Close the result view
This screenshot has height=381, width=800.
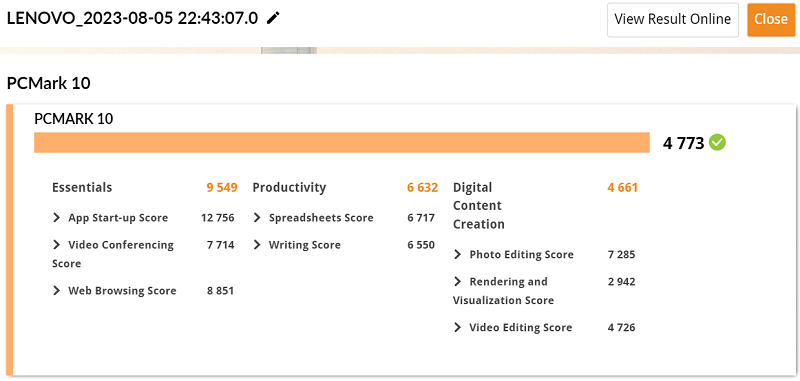(771, 19)
